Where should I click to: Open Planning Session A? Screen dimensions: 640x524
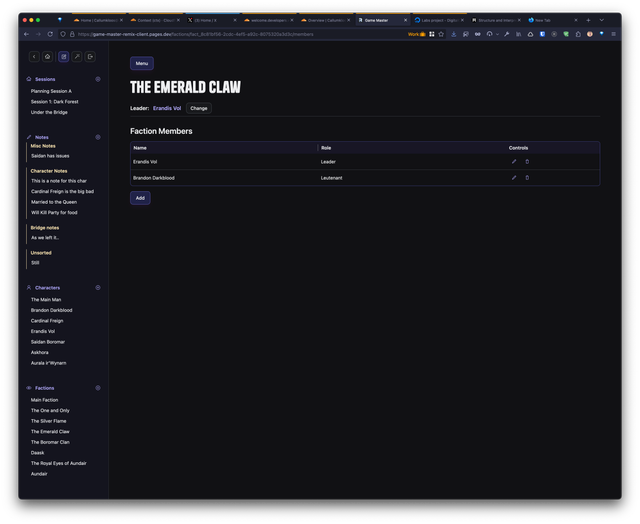51,91
